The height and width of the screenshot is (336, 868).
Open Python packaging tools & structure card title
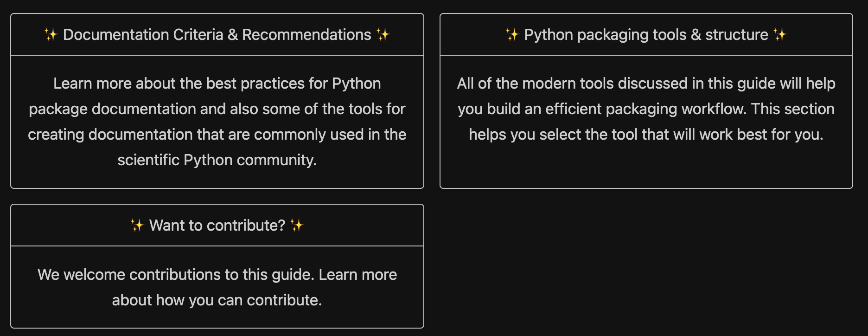point(646,35)
